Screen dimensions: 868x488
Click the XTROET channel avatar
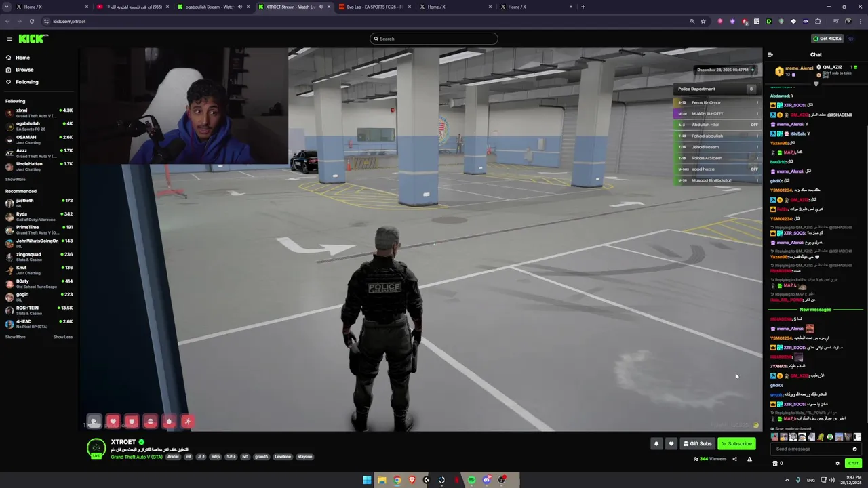[96, 448]
